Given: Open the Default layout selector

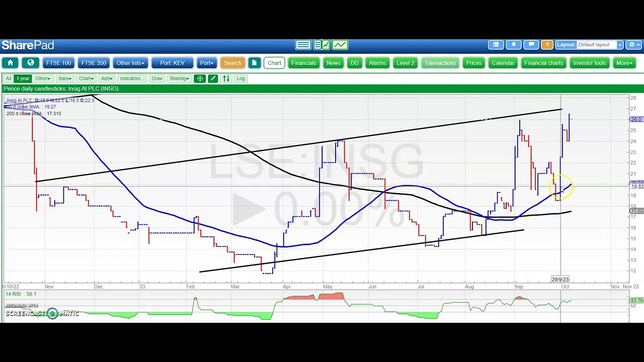Looking at the screenshot, I should coord(600,45).
